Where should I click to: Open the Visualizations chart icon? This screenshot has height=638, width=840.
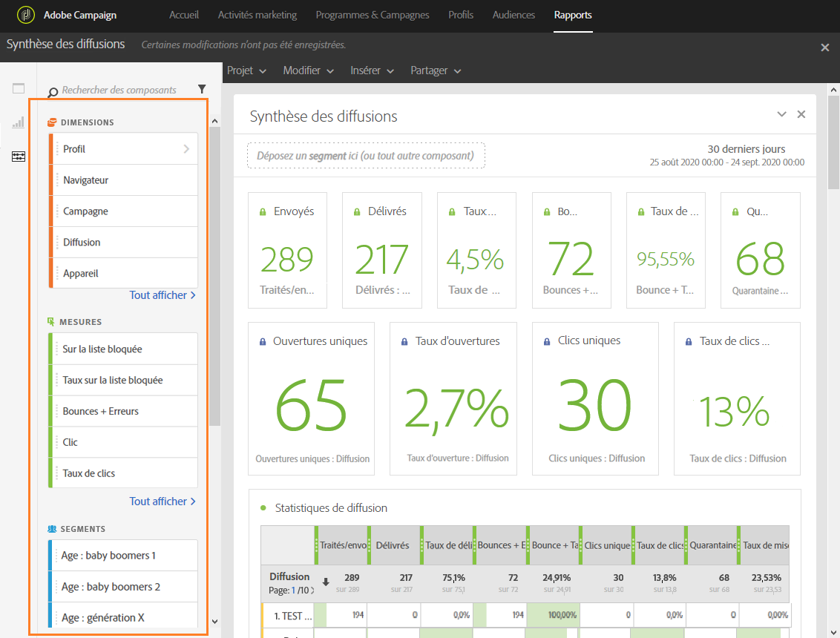pyautogui.click(x=19, y=122)
